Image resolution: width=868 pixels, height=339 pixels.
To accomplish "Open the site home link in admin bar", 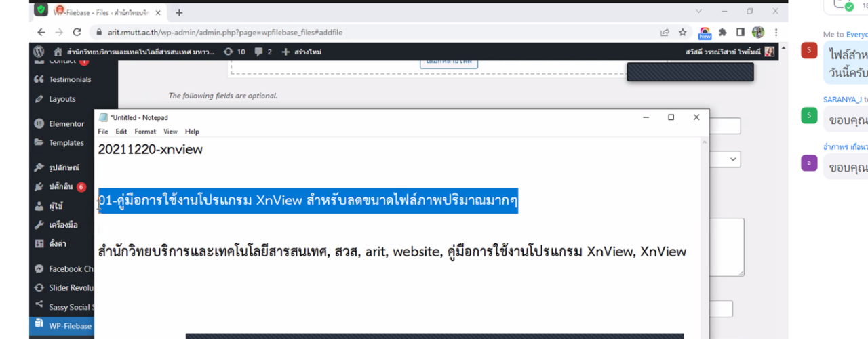I will point(134,52).
